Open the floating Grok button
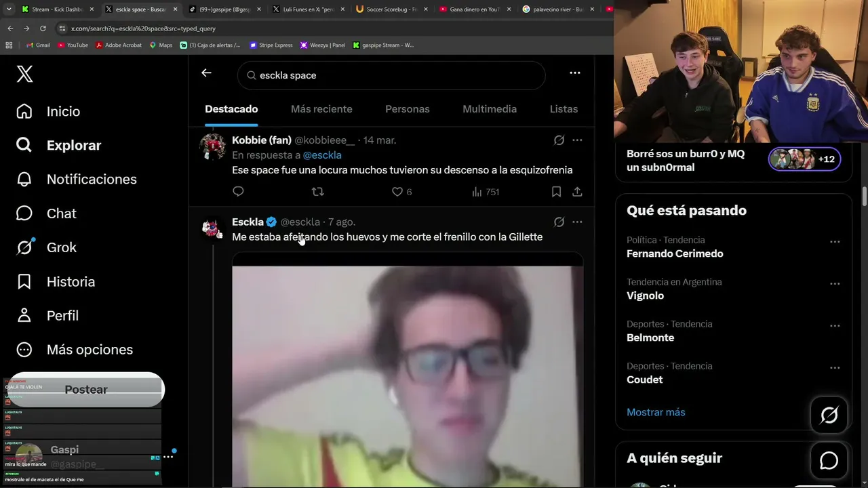 click(x=829, y=415)
